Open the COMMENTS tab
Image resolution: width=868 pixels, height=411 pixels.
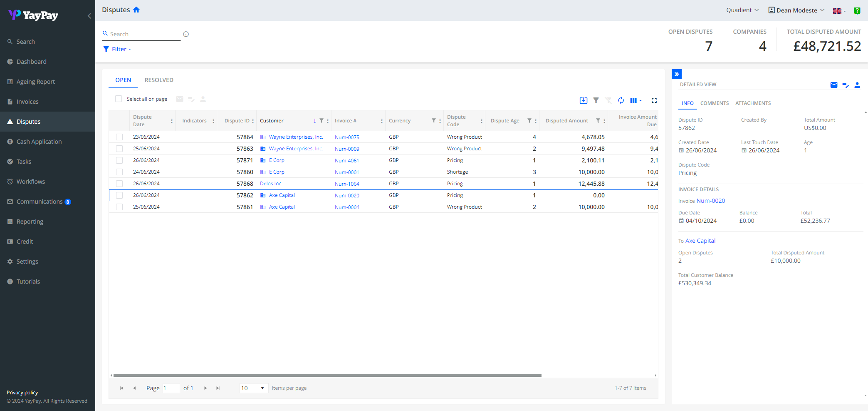[x=714, y=103]
